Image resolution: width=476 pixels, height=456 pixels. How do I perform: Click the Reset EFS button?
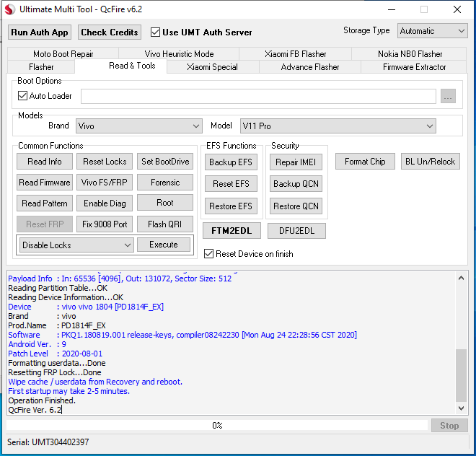(x=231, y=184)
